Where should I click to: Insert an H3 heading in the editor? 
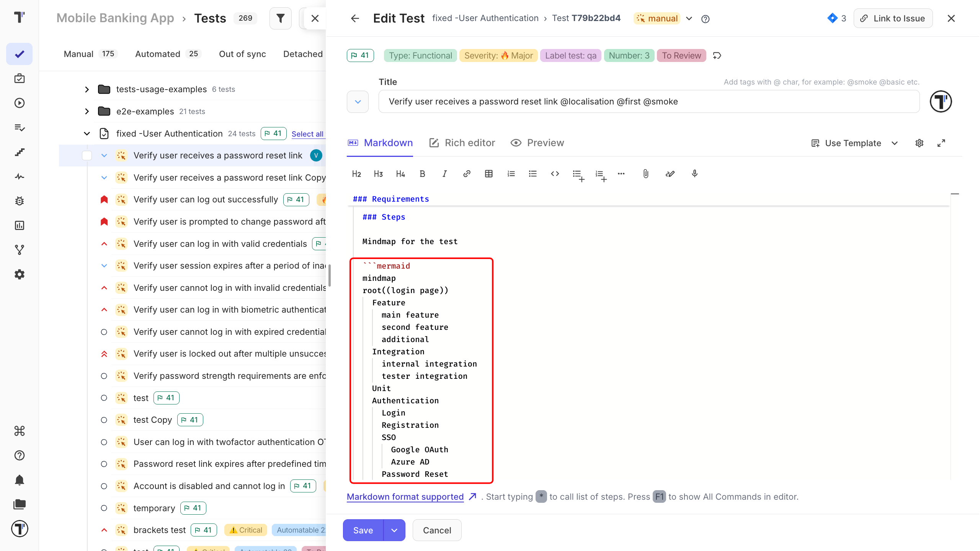(x=378, y=174)
